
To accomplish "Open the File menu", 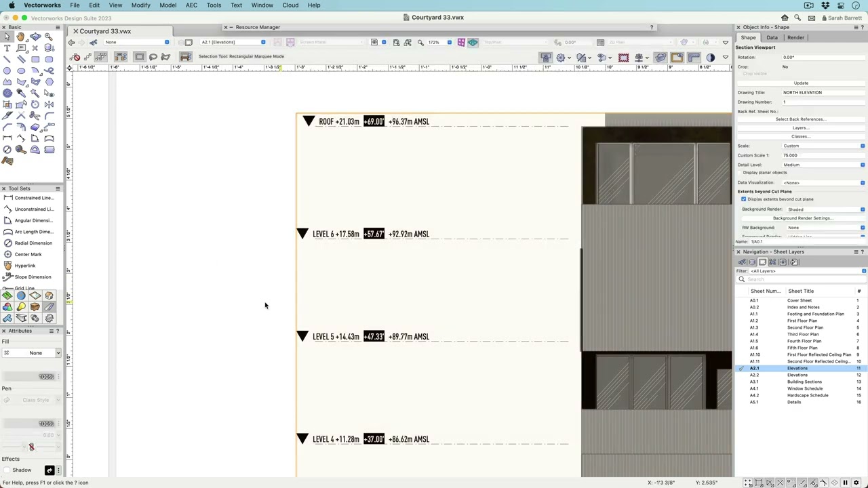I will click(75, 5).
